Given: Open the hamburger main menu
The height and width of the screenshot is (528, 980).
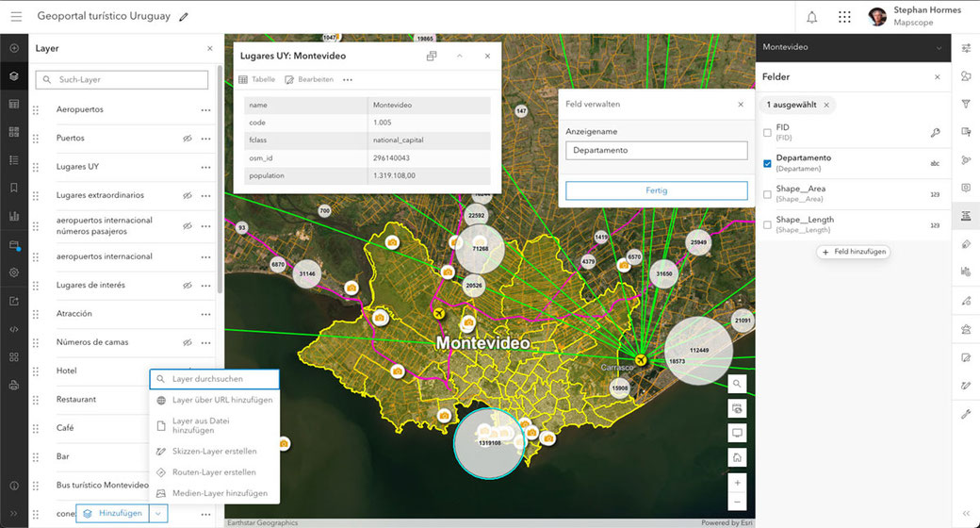Looking at the screenshot, I should pos(16,16).
